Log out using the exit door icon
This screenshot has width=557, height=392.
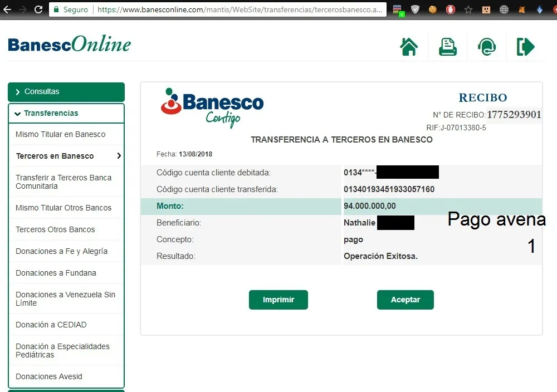coord(525,47)
